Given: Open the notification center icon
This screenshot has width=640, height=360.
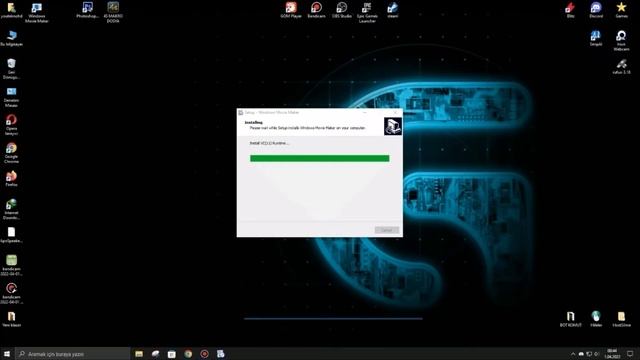Looking at the screenshot, I should point(630,353).
